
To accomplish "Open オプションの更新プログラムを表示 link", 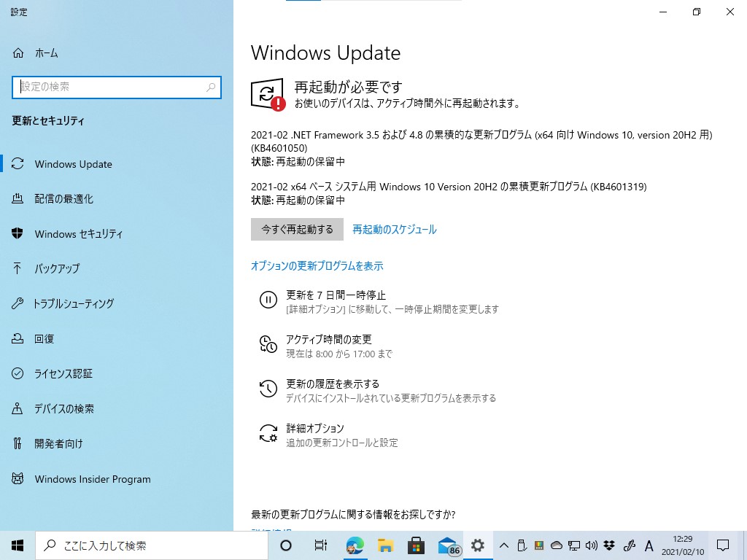I will pyautogui.click(x=317, y=265).
